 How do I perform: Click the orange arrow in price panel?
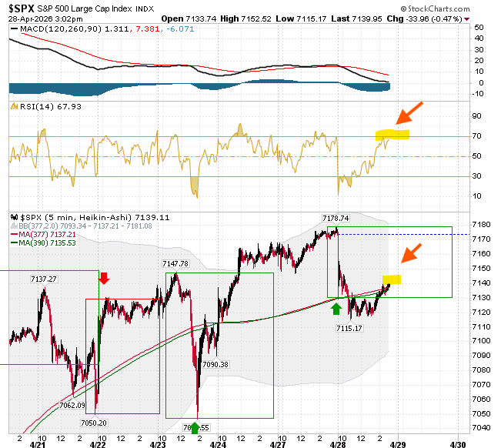point(411,253)
